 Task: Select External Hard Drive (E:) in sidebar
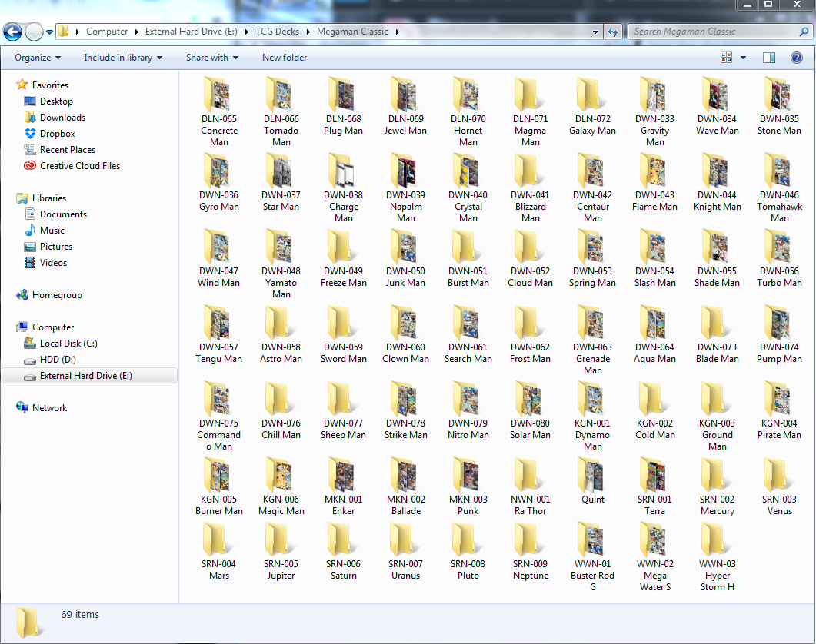[x=89, y=375]
